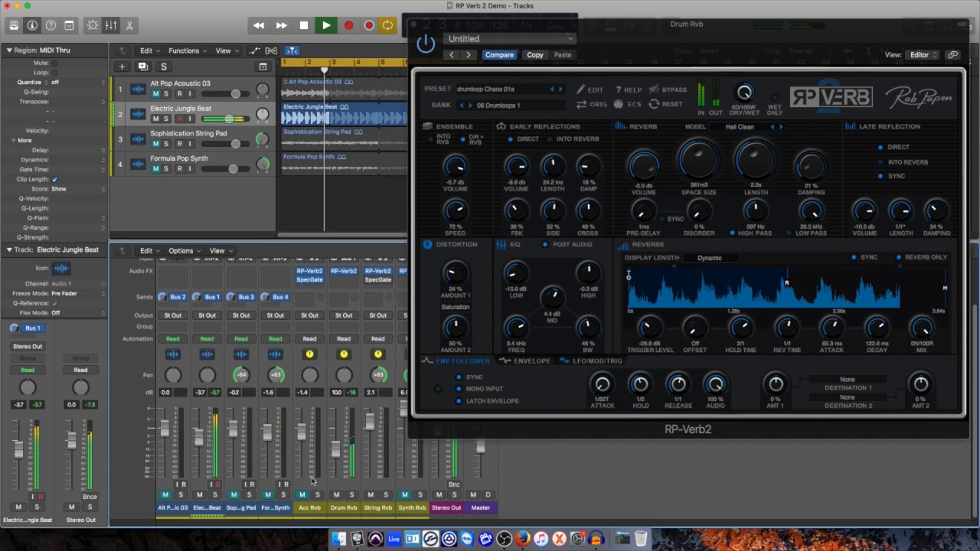This screenshot has width=980, height=551.
Task: Click the Compare button in plugin header
Action: coord(499,54)
